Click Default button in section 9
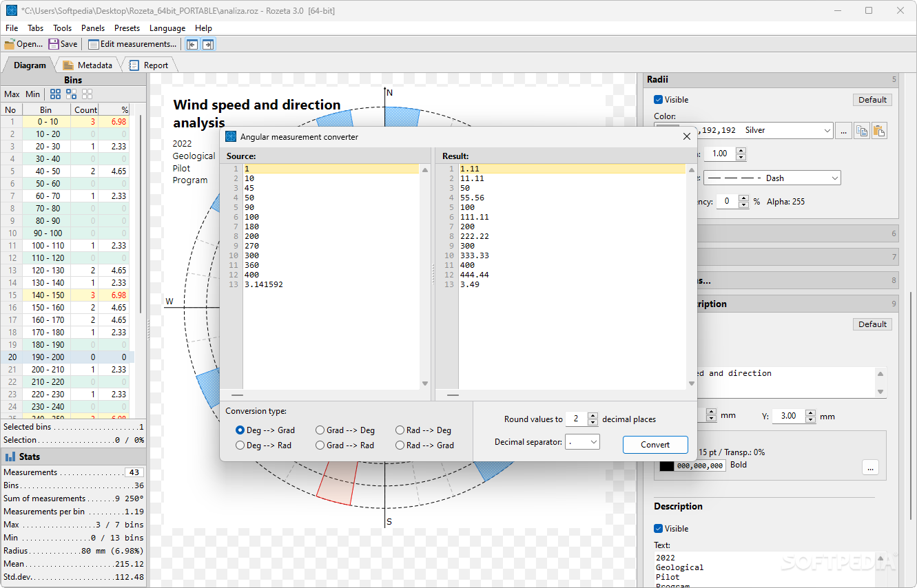The width and height of the screenshot is (917, 588). [872, 324]
